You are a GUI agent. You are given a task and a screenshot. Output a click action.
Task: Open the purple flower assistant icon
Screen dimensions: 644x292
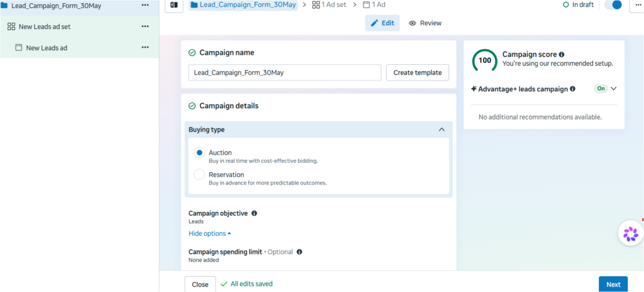[630, 233]
